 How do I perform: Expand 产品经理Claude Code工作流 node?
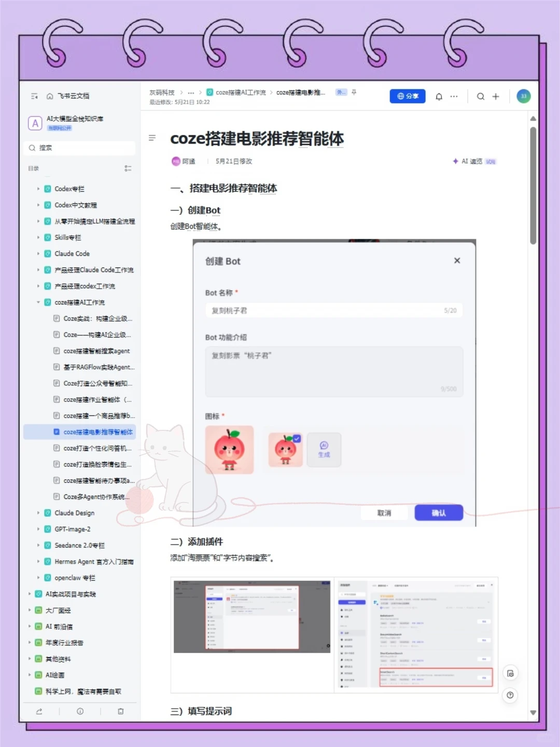38,270
